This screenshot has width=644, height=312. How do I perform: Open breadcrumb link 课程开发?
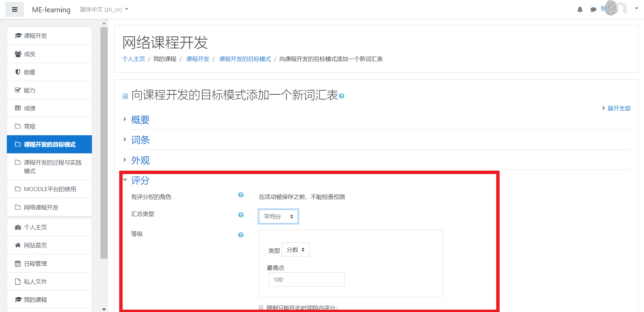198,59
